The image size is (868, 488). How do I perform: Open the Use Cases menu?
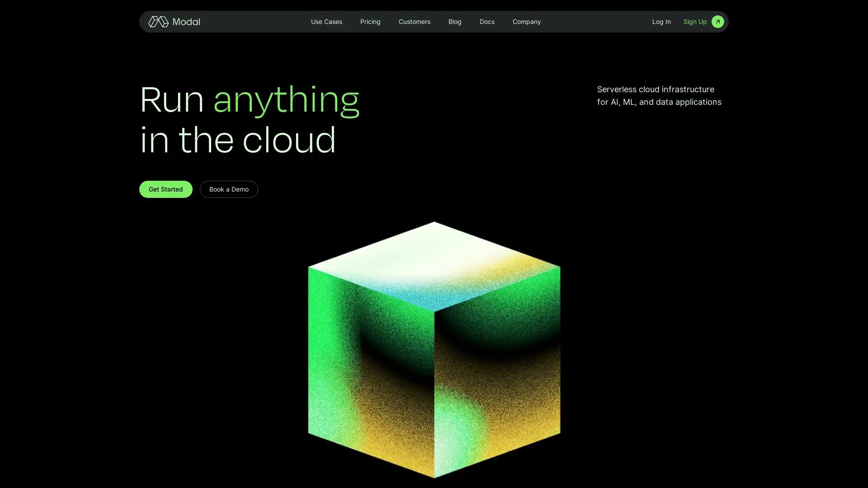coord(326,21)
